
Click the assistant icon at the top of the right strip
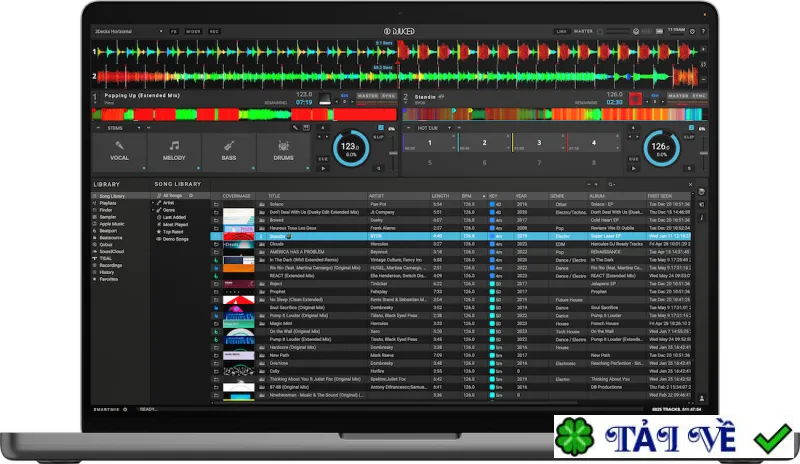click(x=702, y=192)
